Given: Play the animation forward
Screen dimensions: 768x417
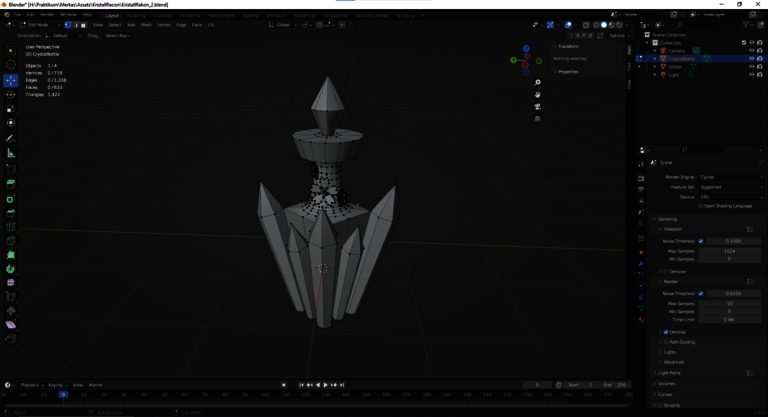Looking at the screenshot, I should click(326, 385).
